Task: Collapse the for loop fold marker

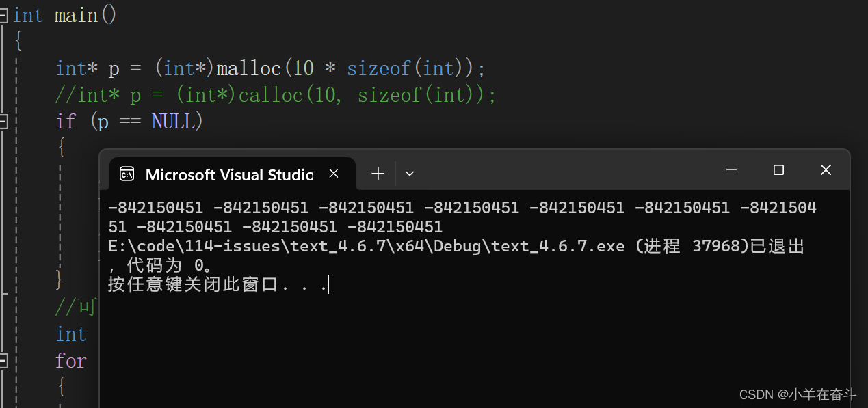Action: point(3,361)
